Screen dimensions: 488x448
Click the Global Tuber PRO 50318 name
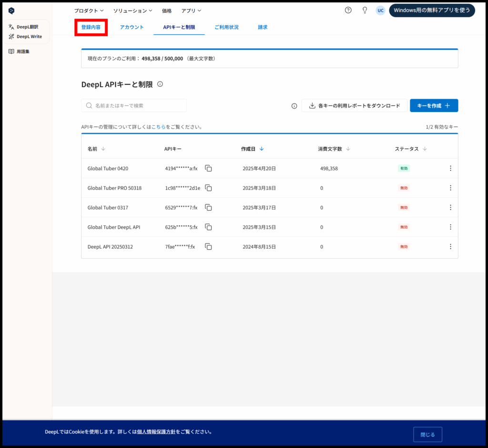click(114, 188)
